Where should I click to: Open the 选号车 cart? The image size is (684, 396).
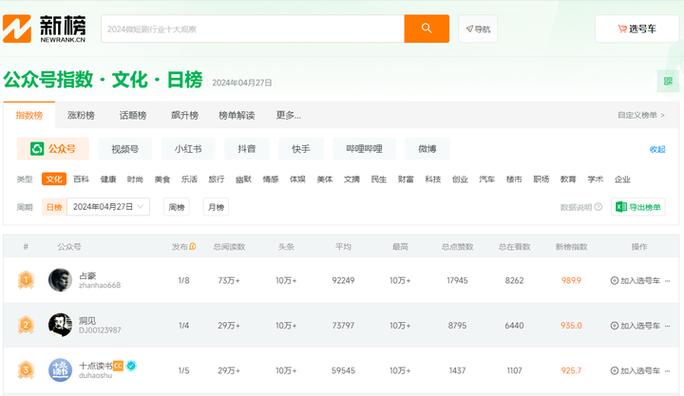pyautogui.click(x=637, y=29)
